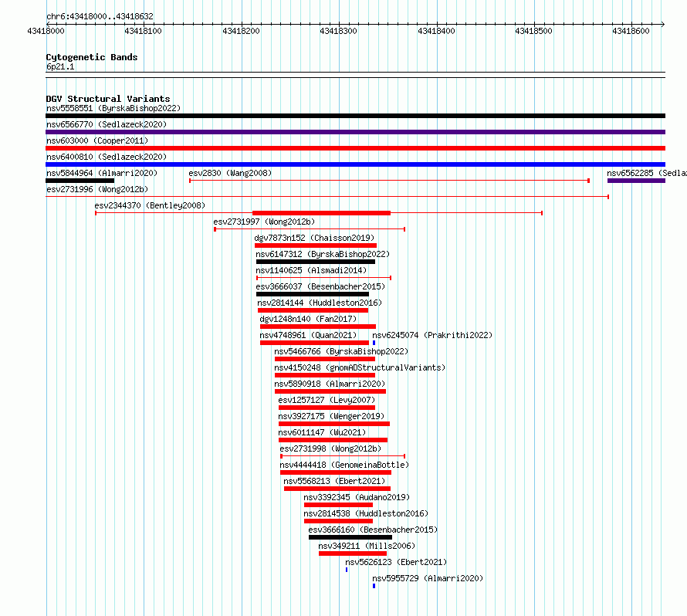Select the red nsv4444418 bar

[336, 472]
